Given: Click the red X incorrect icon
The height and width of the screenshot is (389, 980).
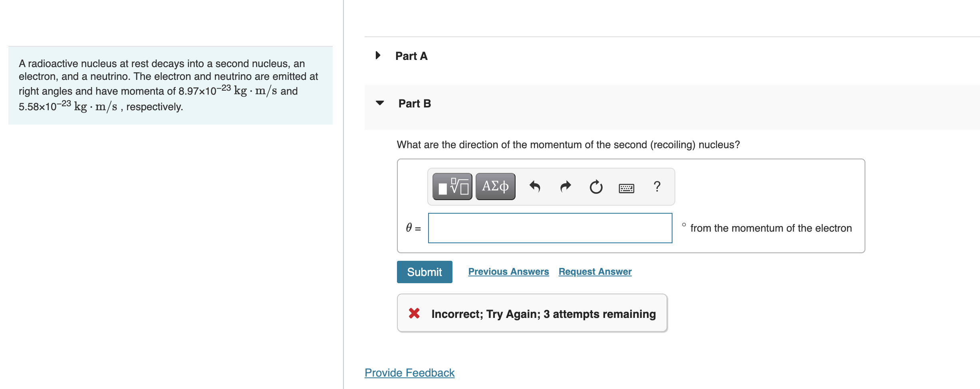Looking at the screenshot, I should pyautogui.click(x=414, y=314).
